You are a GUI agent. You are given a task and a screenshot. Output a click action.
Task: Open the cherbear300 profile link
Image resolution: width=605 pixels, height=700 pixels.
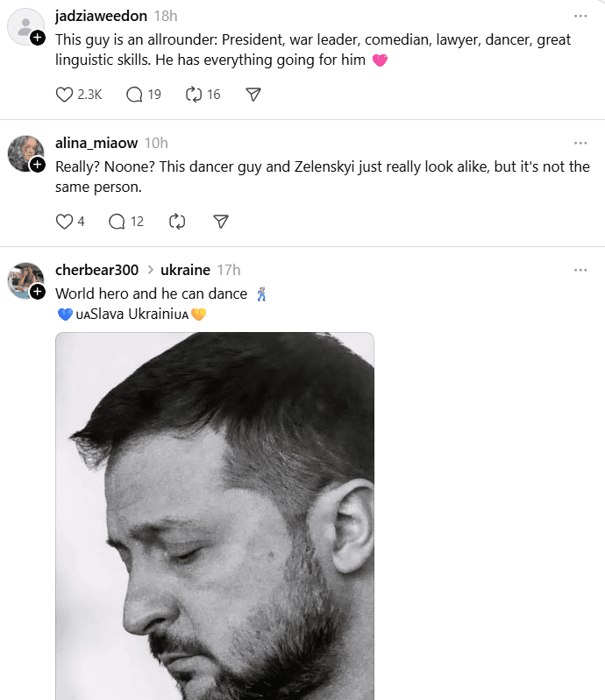click(x=96, y=270)
